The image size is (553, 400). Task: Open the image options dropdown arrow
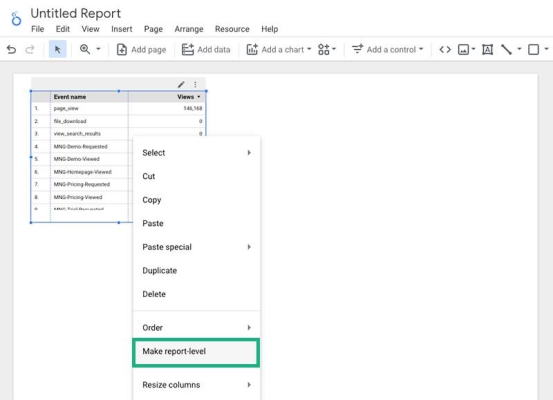(x=473, y=49)
